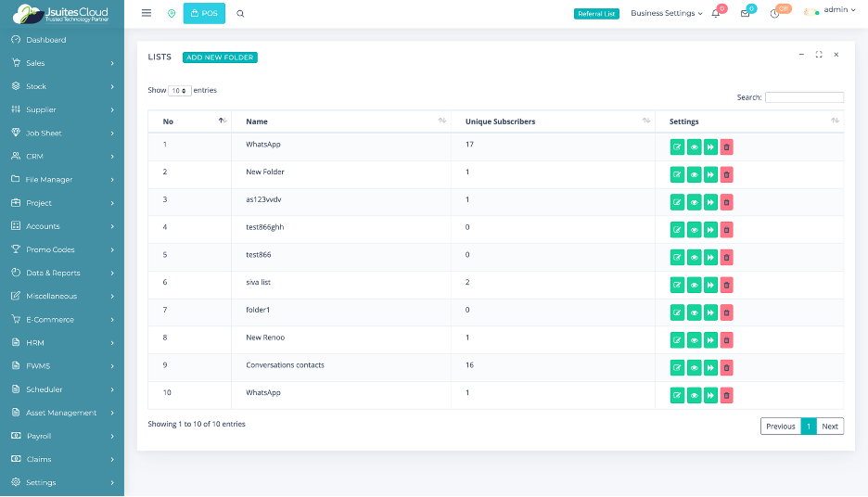Click the clock icon with Off badge
This screenshot has height=497, width=868.
click(x=774, y=14)
